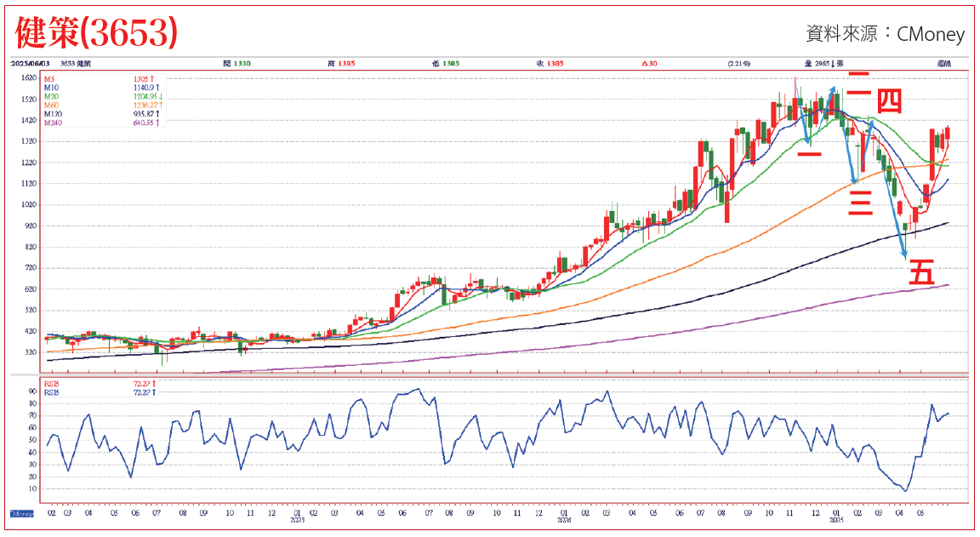This screenshot has height=537, width=980.
Task: Click the 資料來源 CMoney source text
Action: 885,34
